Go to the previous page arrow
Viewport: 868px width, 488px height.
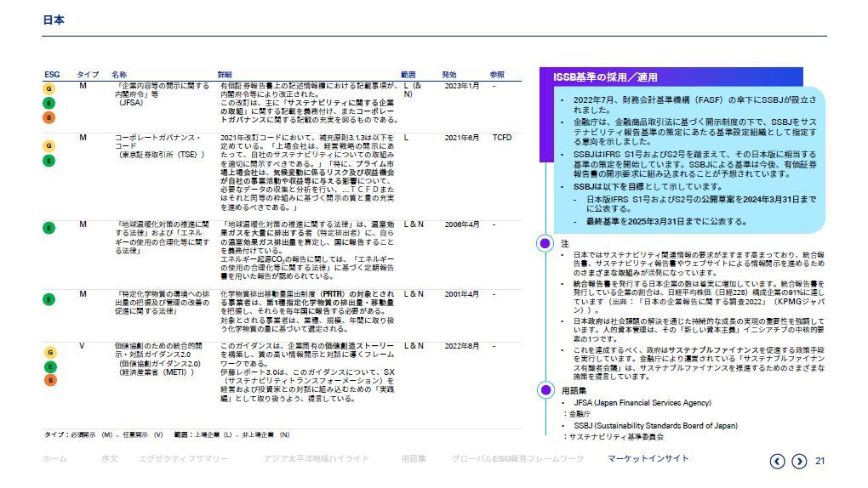tap(777, 461)
